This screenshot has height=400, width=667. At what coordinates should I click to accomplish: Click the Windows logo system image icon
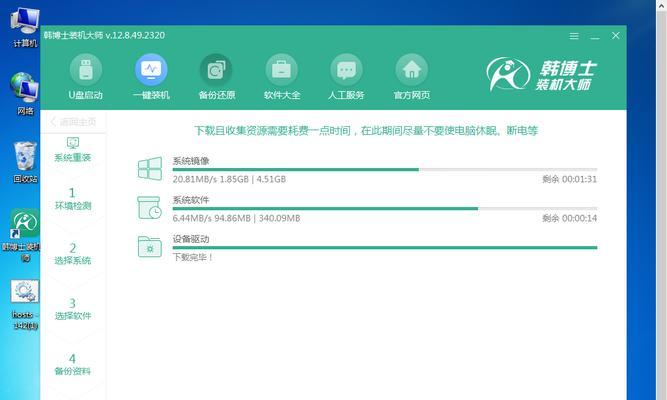pyautogui.click(x=150, y=169)
